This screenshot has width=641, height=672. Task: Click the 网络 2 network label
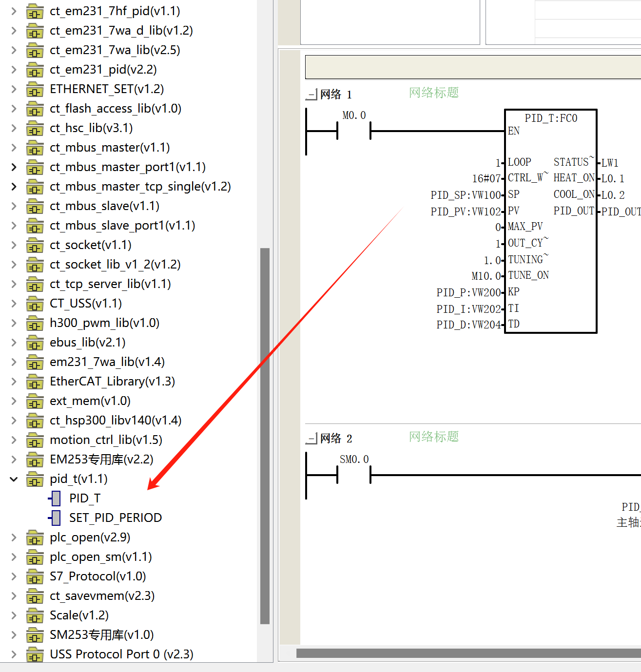point(336,439)
